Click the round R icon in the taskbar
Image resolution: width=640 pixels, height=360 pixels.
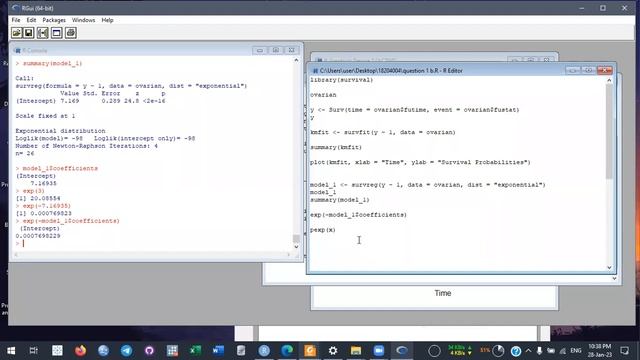[264, 351]
